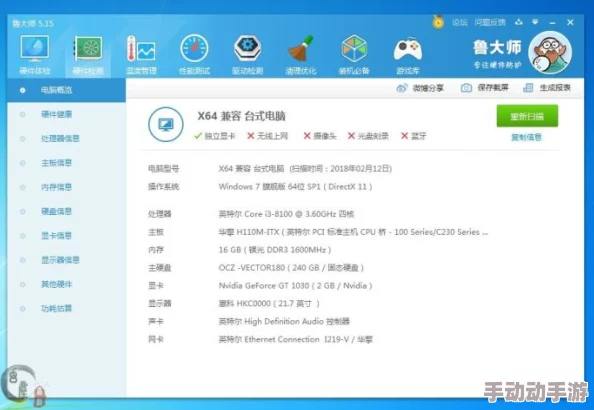This screenshot has height=410, width=594.
Task: Click the 蓝牙 status indicator
Action: click(414, 136)
